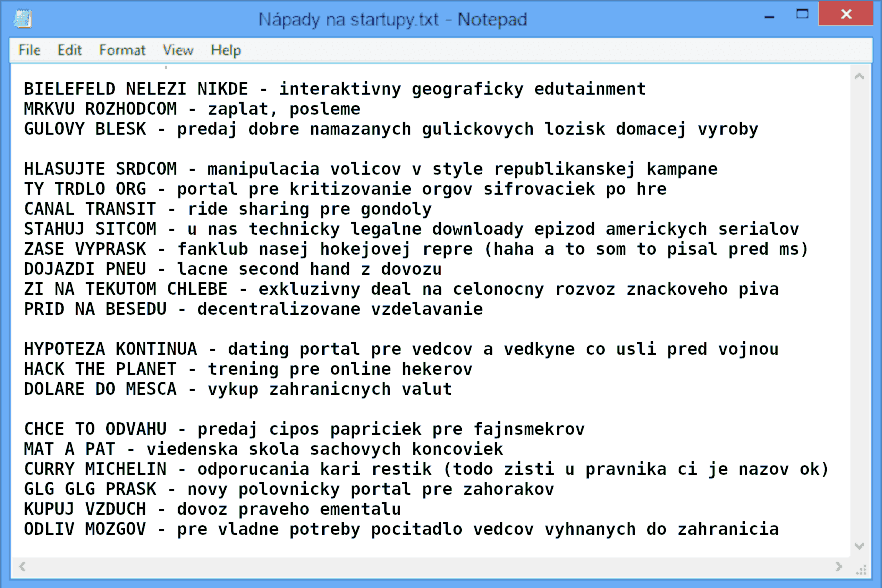Click the words 'interaktivny geograficky edutainment'
This screenshot has width=882, height=588.
coord(462,89)
